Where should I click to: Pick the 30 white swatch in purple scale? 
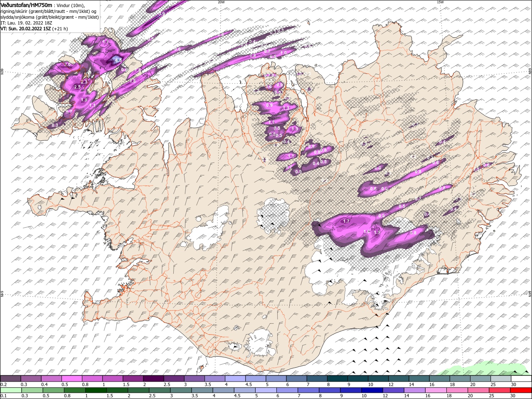pos(521,379)
